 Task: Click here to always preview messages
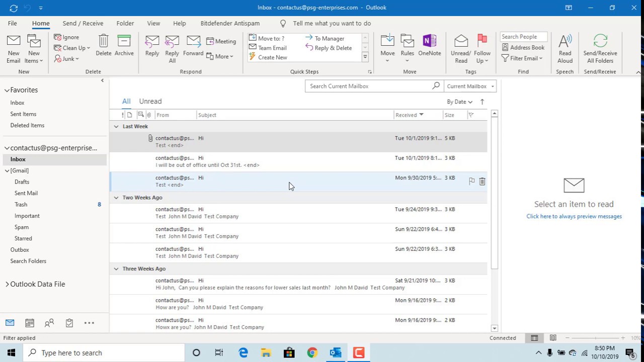[574, 216]
